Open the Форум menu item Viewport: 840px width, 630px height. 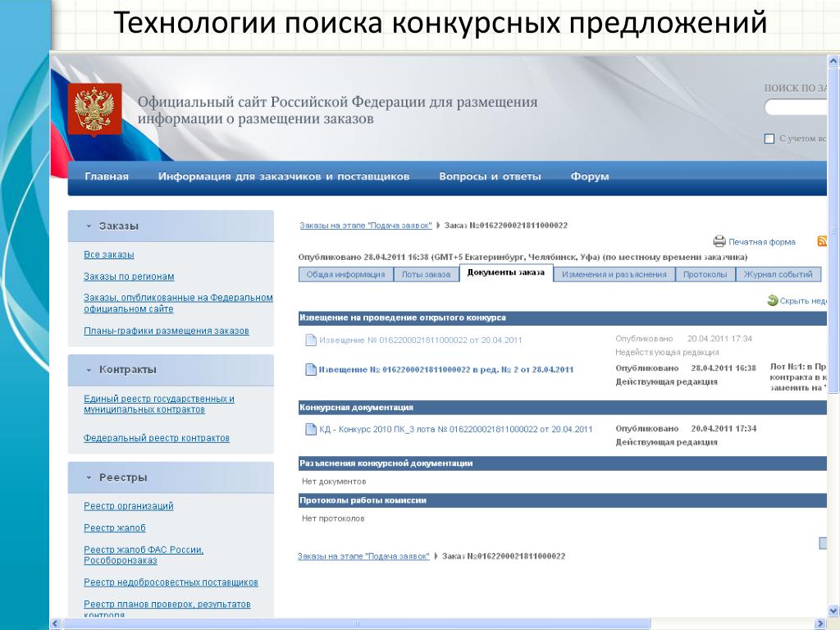point(590,176)
